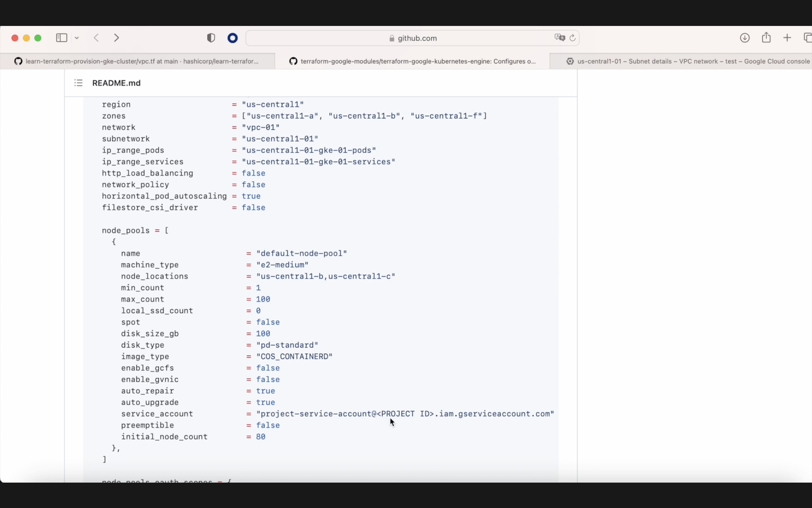Go forward with the forward arrow
Image resolution: width=812 pixels, height=508 pixels.
(x=117, y=38)
